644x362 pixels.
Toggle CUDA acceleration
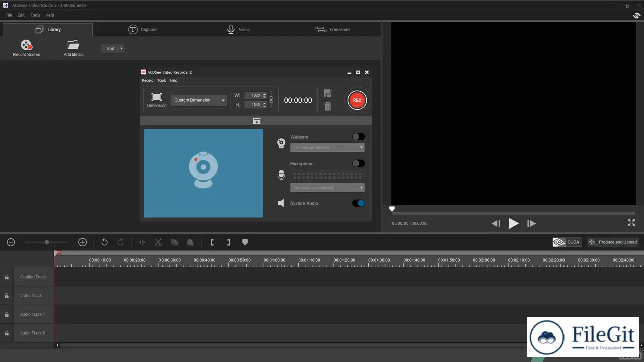tap(567, 242)
